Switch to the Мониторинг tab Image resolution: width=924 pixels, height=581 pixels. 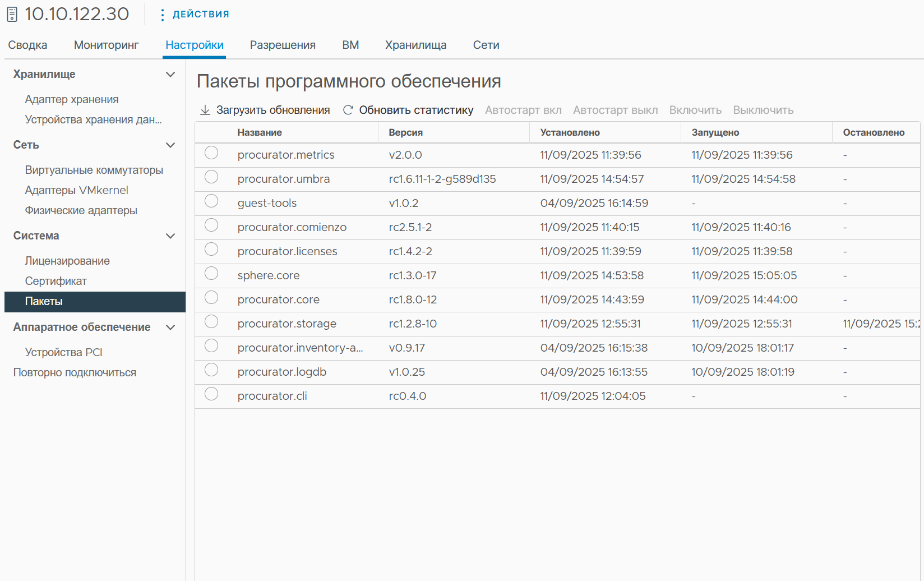[x=106, y=45]
